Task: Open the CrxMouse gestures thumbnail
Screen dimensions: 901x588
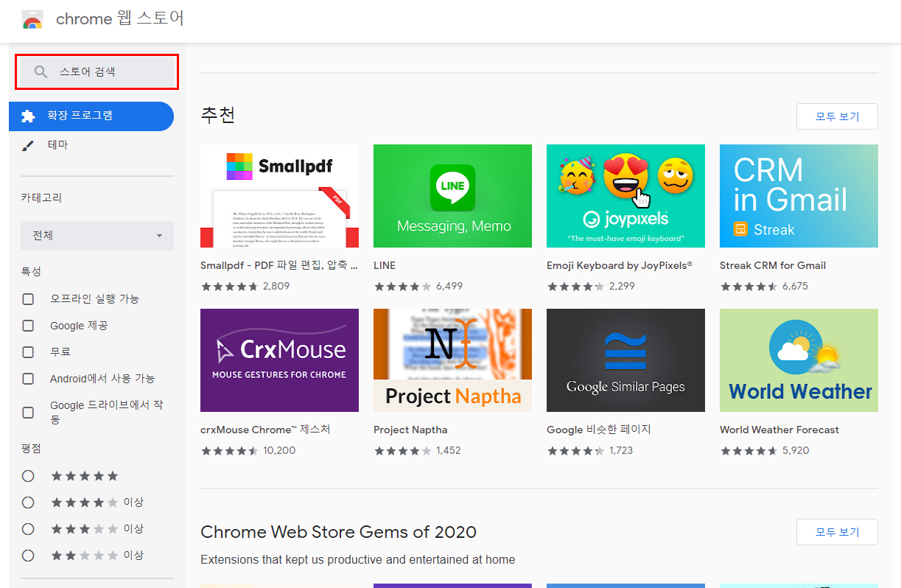Action: 279,360
